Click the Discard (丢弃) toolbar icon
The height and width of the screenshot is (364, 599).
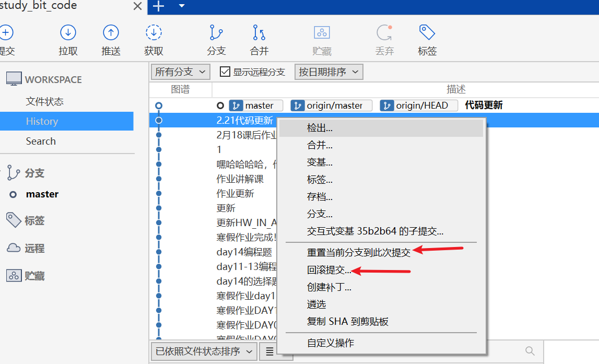coord(384,33)
